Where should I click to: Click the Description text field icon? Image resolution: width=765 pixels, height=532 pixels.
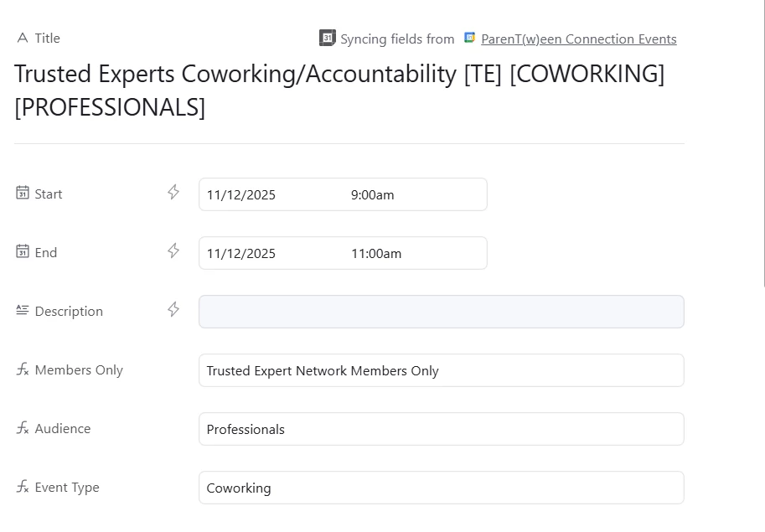[23, 310]
